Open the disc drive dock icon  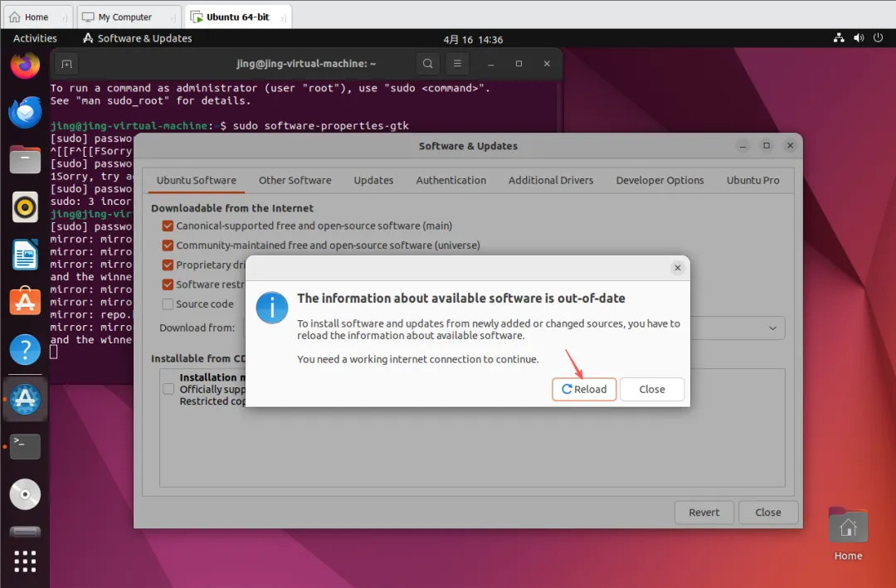tap(25, 494)
